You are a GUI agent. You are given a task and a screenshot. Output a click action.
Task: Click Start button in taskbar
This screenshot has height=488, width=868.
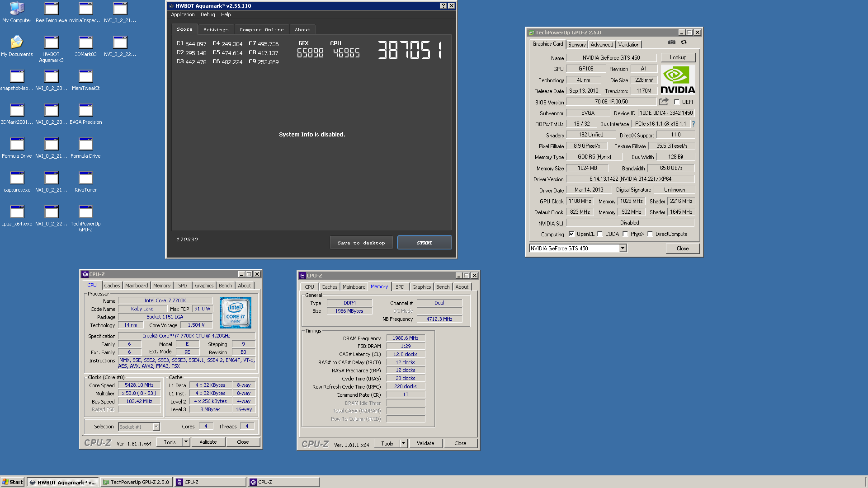tap(13, 482)
